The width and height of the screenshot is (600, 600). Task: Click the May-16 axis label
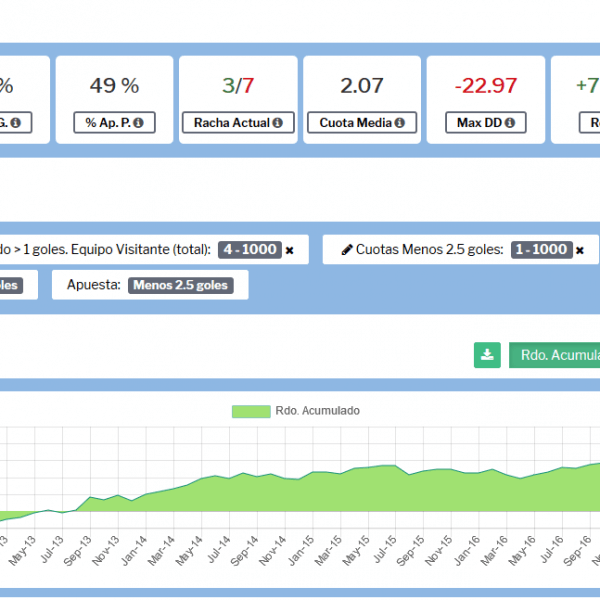pos(522,551)
